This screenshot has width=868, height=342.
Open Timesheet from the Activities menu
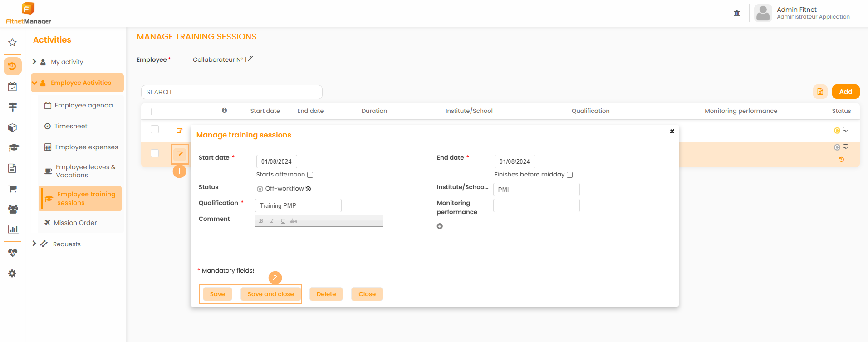pyautogui.click(x=70, y=126)
